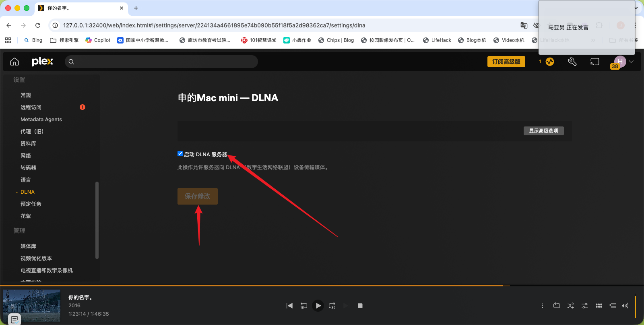Open the chapter grid icon in player

point(599,306)
